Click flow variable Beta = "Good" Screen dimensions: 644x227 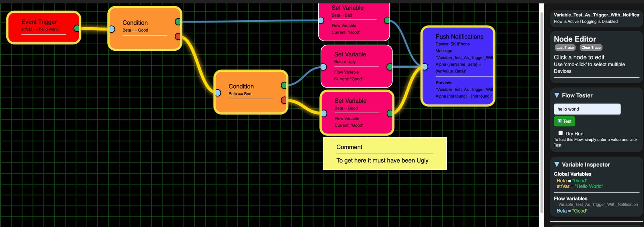pyautogui.click(x=572, y=211)
